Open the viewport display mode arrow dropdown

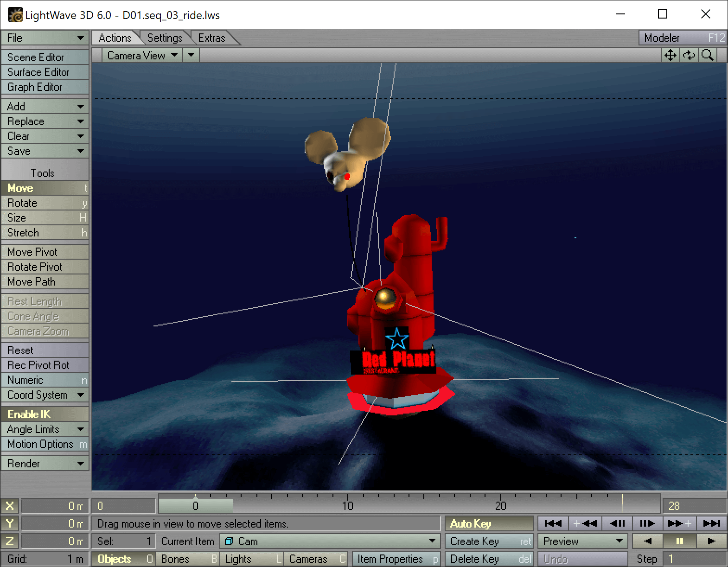191,55
